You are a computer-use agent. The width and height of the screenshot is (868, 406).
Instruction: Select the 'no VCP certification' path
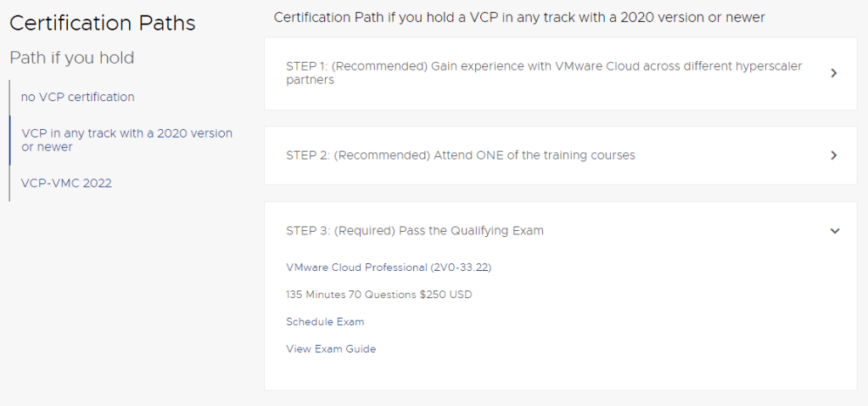coord(78,97)
